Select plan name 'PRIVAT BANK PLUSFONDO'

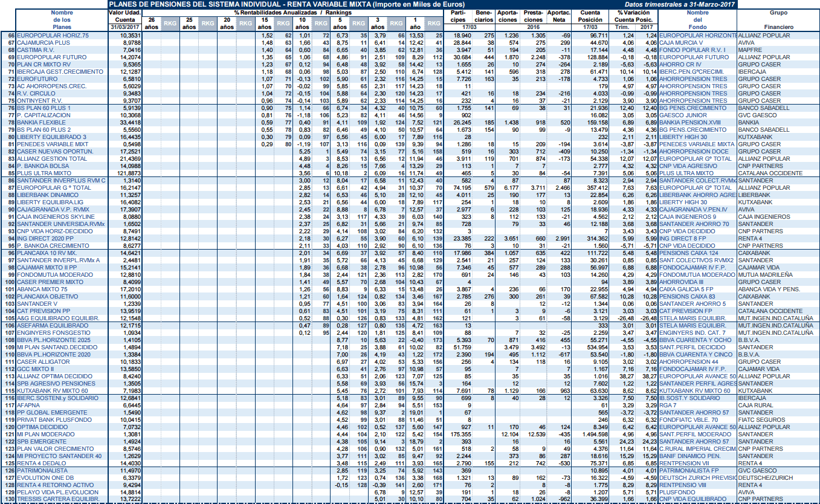pos(54,420)
